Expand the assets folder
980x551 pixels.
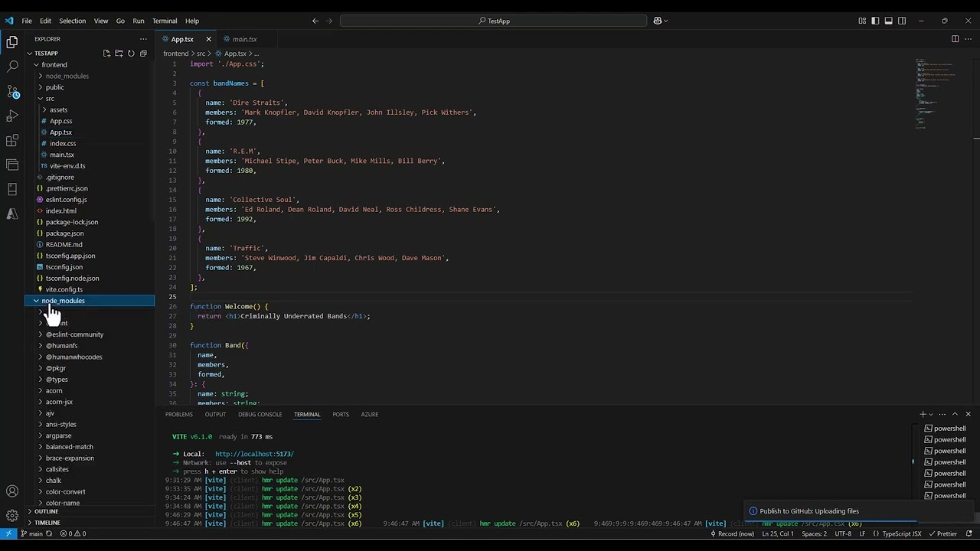click(44, 109)
